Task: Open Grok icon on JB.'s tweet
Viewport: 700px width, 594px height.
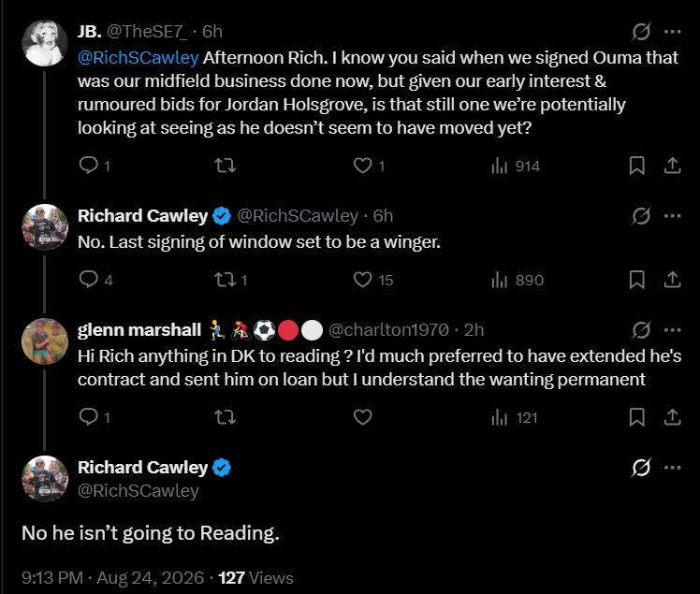Action: [641, 32]
